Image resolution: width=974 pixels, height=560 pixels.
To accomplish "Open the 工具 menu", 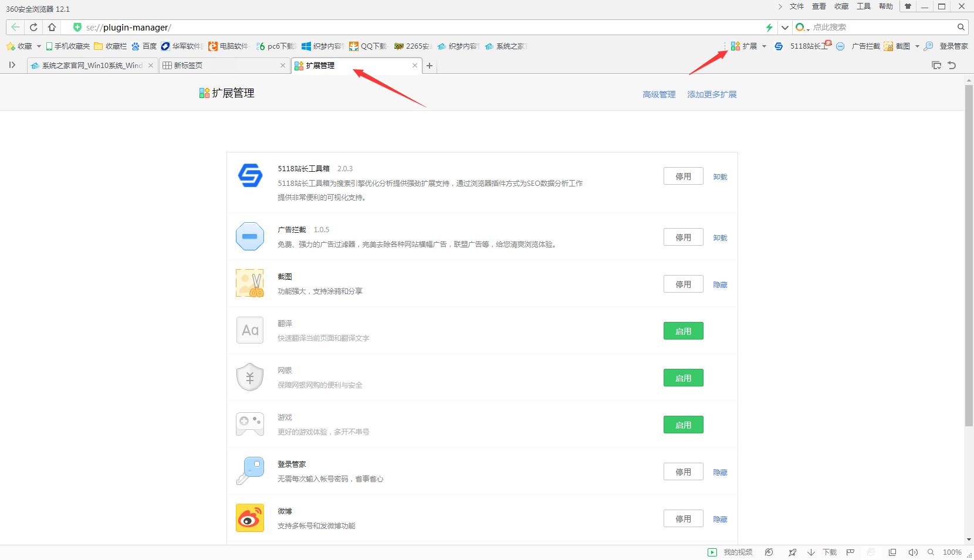I will (863, 6).
